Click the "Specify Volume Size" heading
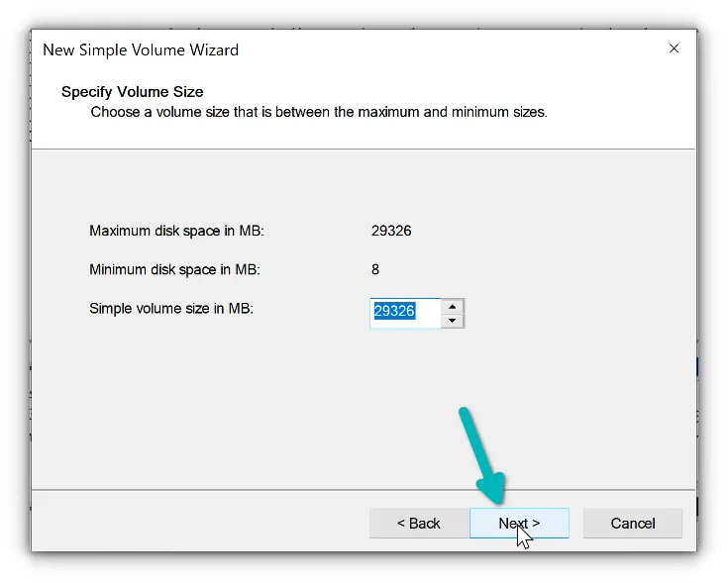This screenshot has width=728, height=583. [x=133, y=92]
